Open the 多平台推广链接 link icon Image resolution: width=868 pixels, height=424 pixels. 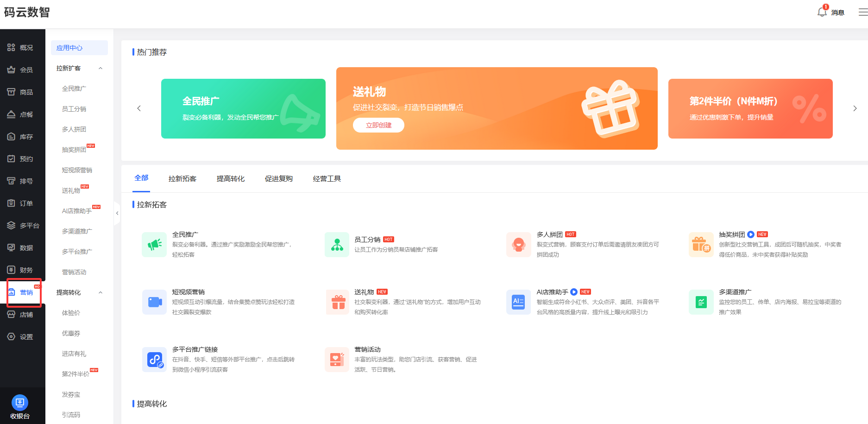154,360
